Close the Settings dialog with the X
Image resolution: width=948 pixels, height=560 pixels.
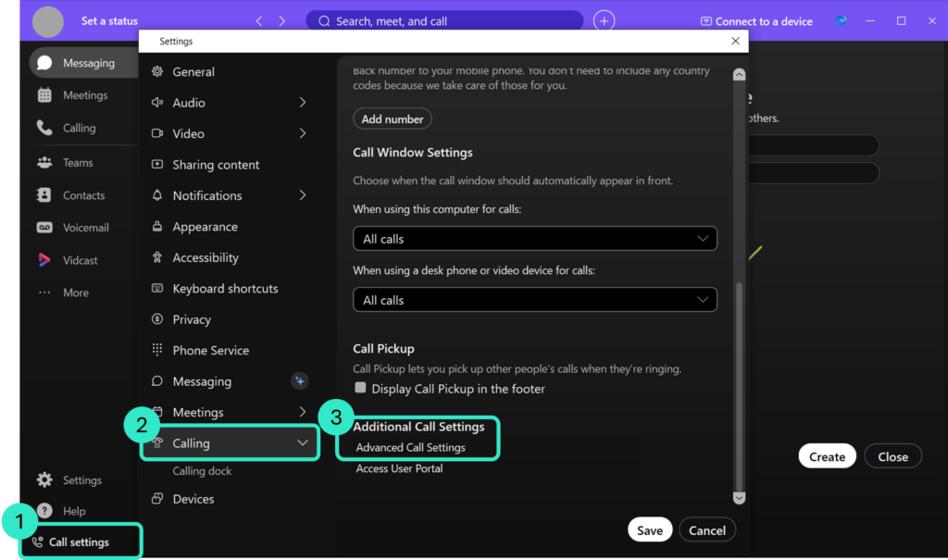click(x=735, y=41)
